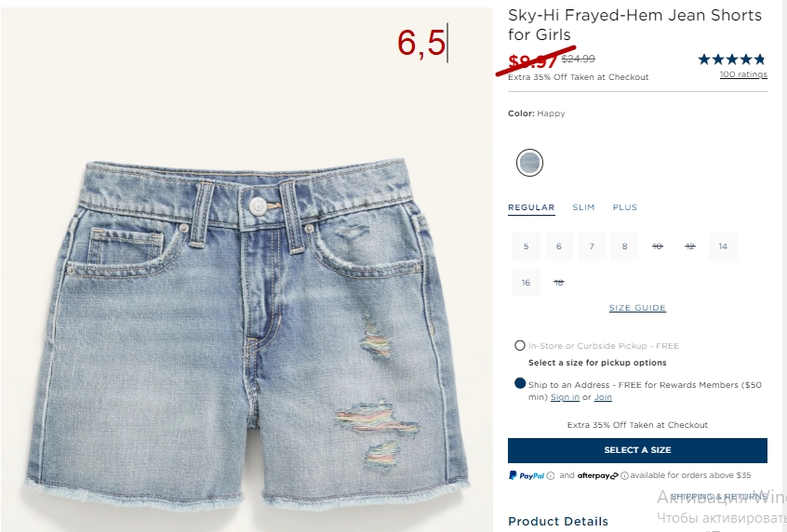Viewport: 787px width, 532px height.
Task: Click the Afterpay logo
Action: pos(598,475)
